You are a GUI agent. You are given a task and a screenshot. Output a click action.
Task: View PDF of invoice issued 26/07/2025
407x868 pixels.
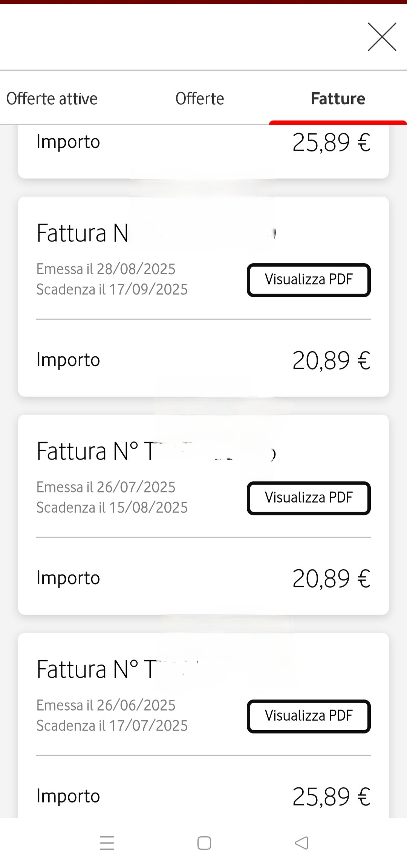(309, 498)
